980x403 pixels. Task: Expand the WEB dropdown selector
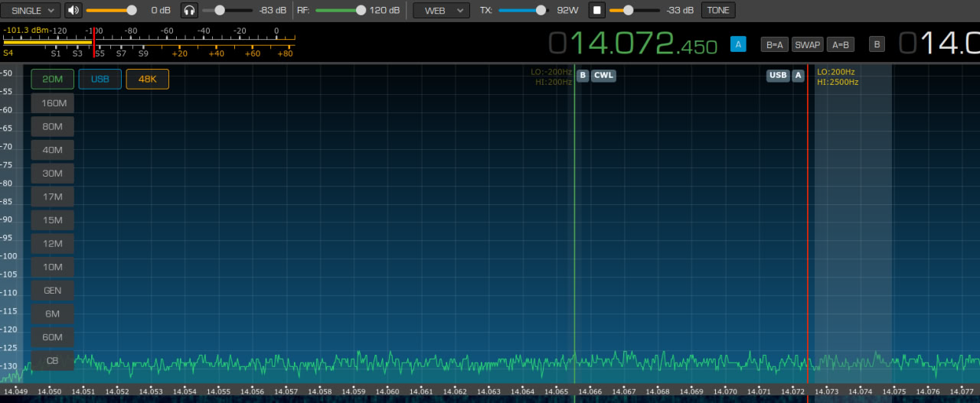(441, 11)
